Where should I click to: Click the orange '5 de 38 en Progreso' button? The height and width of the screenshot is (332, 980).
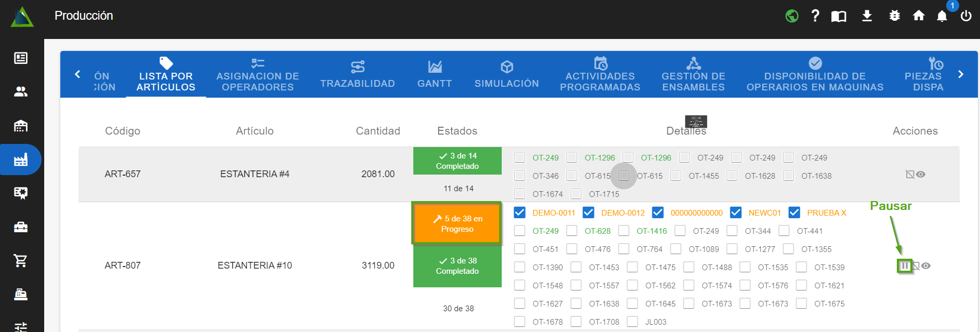pos(457,223)
